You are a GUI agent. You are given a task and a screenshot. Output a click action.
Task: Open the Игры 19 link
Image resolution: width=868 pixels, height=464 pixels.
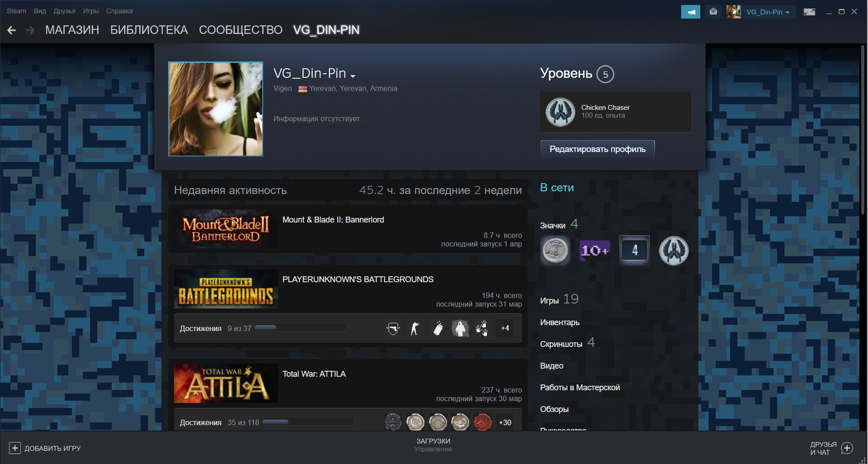(x=559, y=299)
